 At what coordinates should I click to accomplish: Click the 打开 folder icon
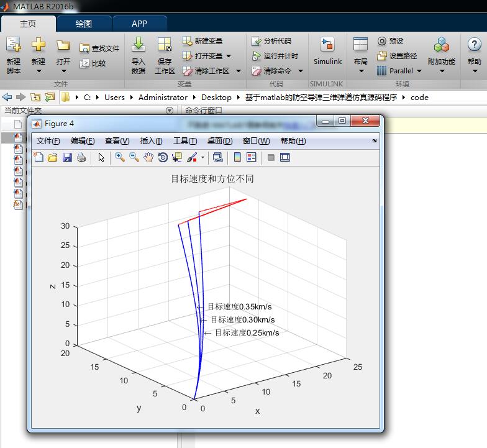[x=63, y=45]
